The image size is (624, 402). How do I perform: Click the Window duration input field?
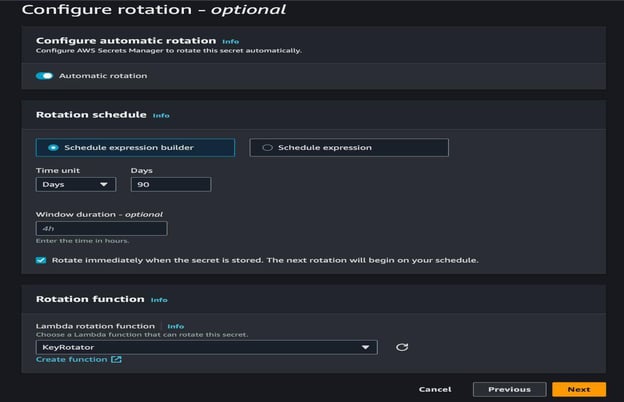pyautogui.click(x=101, y=228)
